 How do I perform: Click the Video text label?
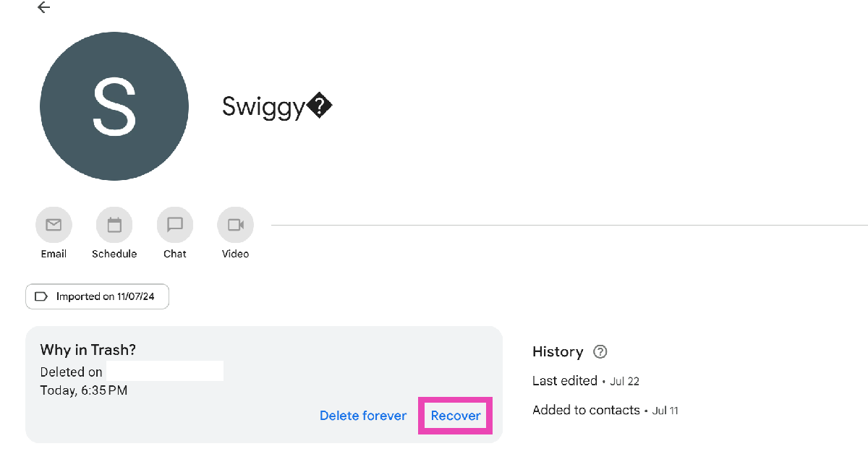tap(235, 254)
